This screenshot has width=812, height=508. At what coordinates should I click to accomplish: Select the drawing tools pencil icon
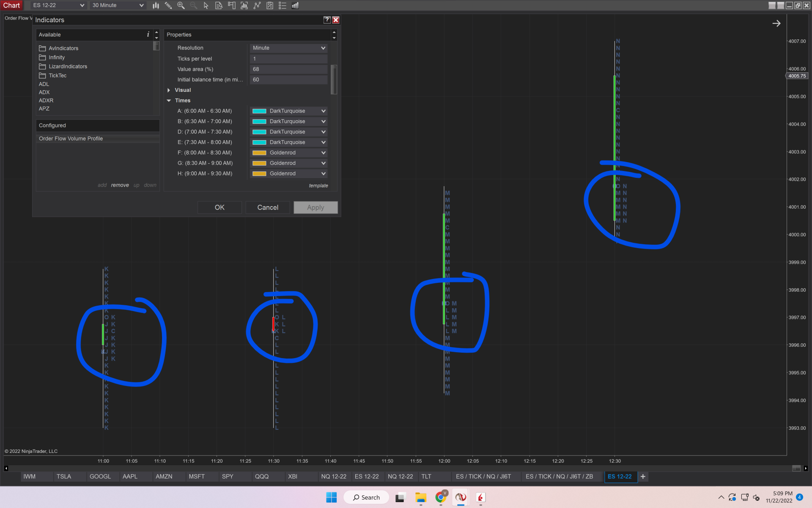tap(168, 6)
